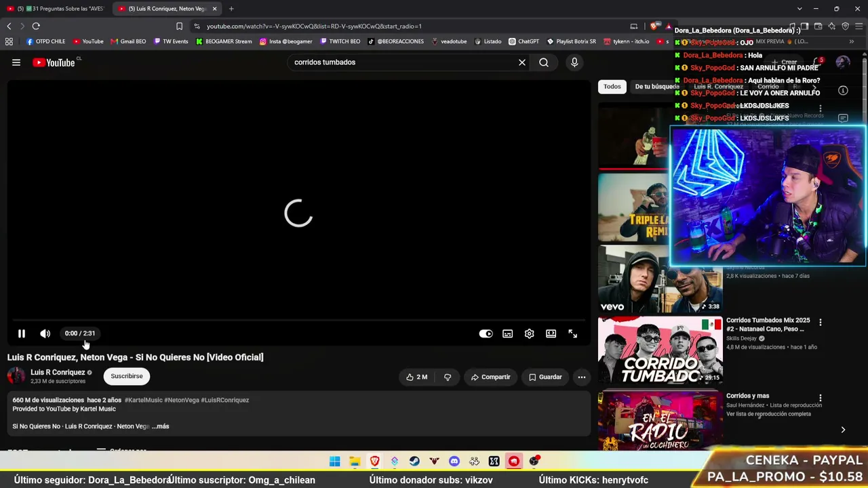Open the Luis R Conriquez channel avatar
The height and width of the screenshot is (488, 868).
[x=16, y=376]
